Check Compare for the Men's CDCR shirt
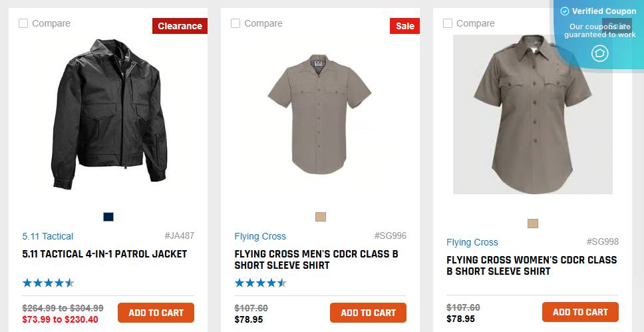This screenshot has height=332, width=644. pyautogui.click(x=236, y=23)
